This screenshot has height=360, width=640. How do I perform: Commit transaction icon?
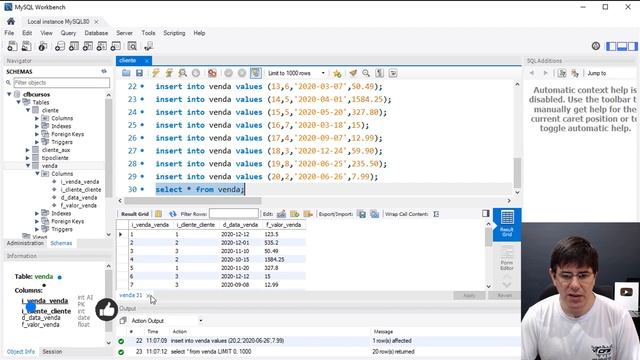pyautogui.click(x=228, y=73)
